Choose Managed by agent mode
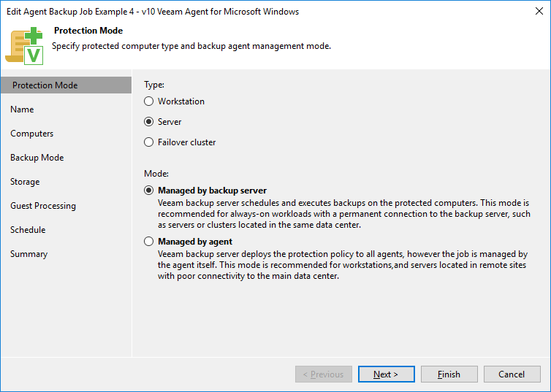The height and width of the screenshot is (392, 551). pos(148,242)
